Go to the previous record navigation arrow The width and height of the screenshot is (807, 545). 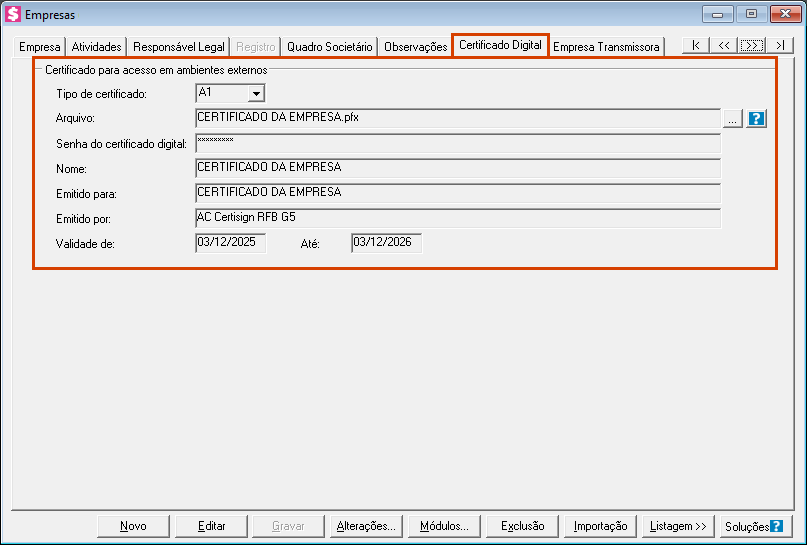coord(724,46)
